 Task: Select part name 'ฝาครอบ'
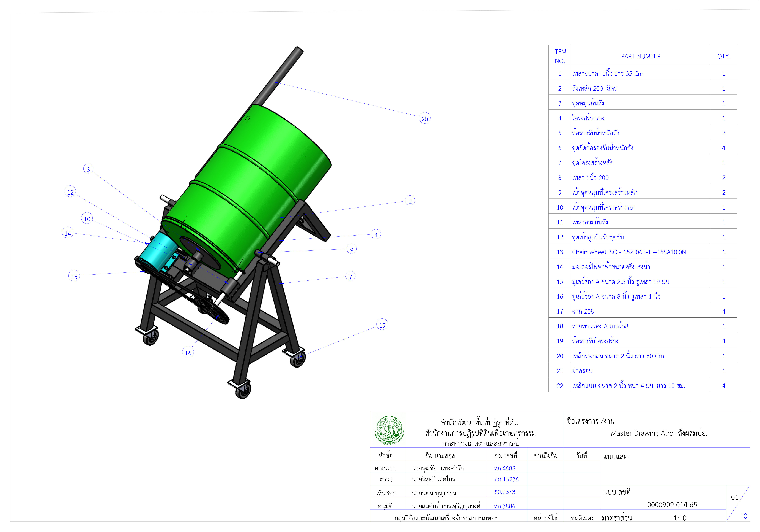[x=582, y=371]
